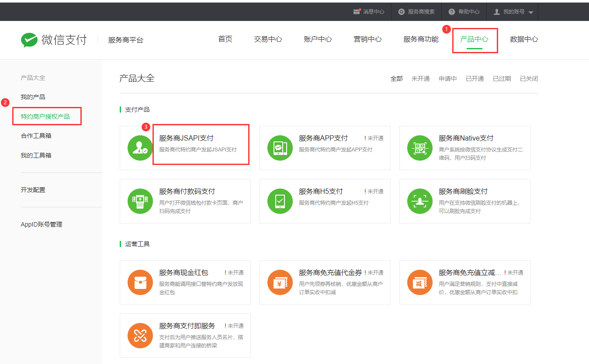Viewport: 589px width, 364px height.
Task: Click the 服务商免充值代金券 coupon icon
Action: click(x=280, y=282)
